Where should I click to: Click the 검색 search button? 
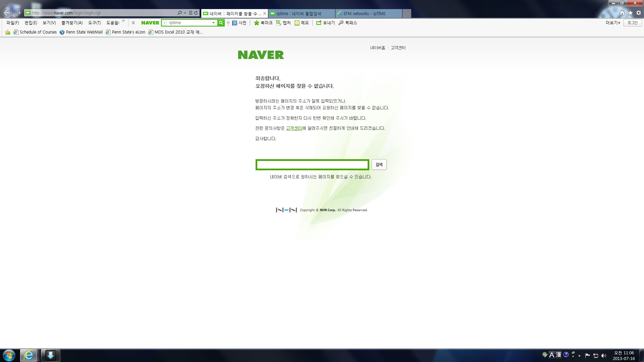click(x=379, y=165)
